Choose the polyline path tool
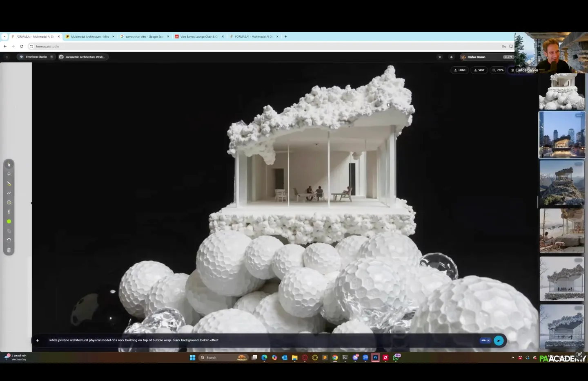588x381 pixels. click(x=9, y=193)
